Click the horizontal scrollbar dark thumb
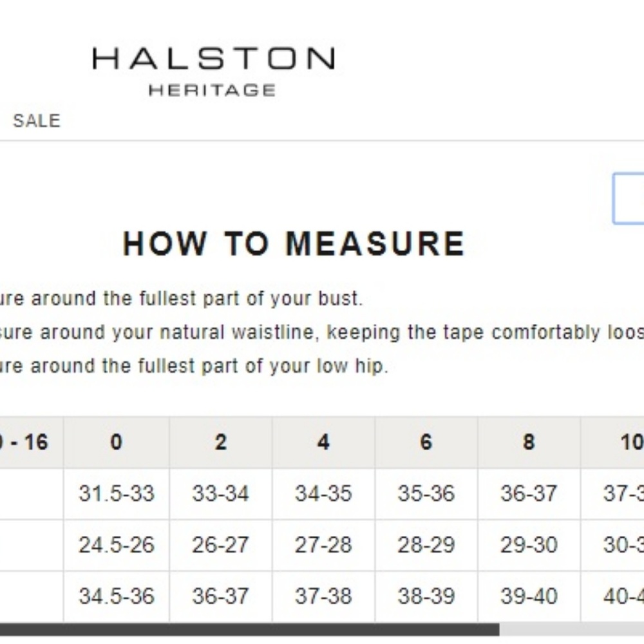Viewport: 644px width, 644px height. pyautogui.click(x=250, y=629)
